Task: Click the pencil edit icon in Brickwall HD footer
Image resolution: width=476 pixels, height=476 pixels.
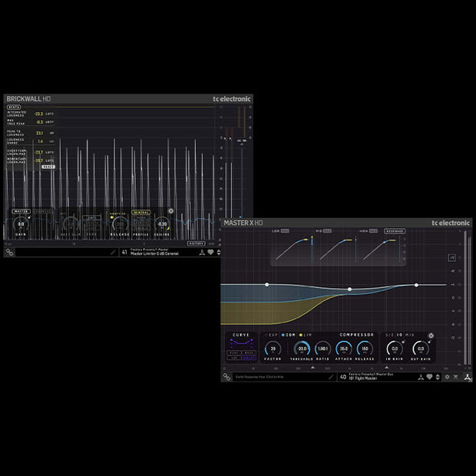Action: pos(113,252)
